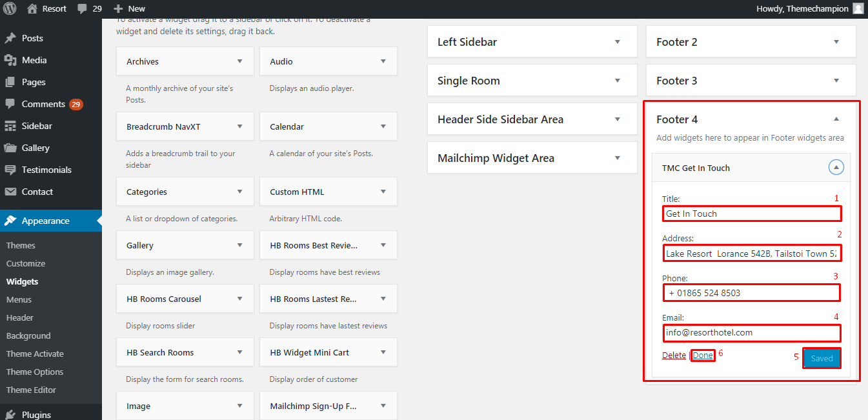Click the home icon beside Resort

(32, 8)
